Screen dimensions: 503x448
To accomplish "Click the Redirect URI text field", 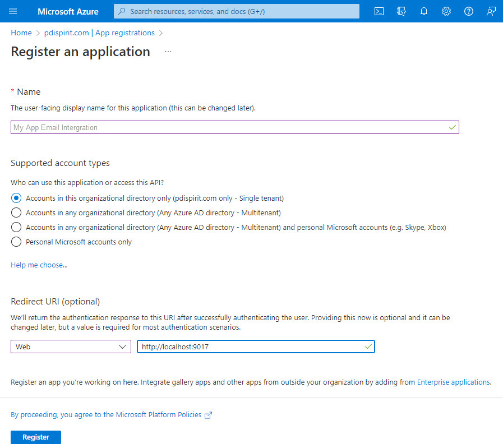I will [x=256, y=347].
